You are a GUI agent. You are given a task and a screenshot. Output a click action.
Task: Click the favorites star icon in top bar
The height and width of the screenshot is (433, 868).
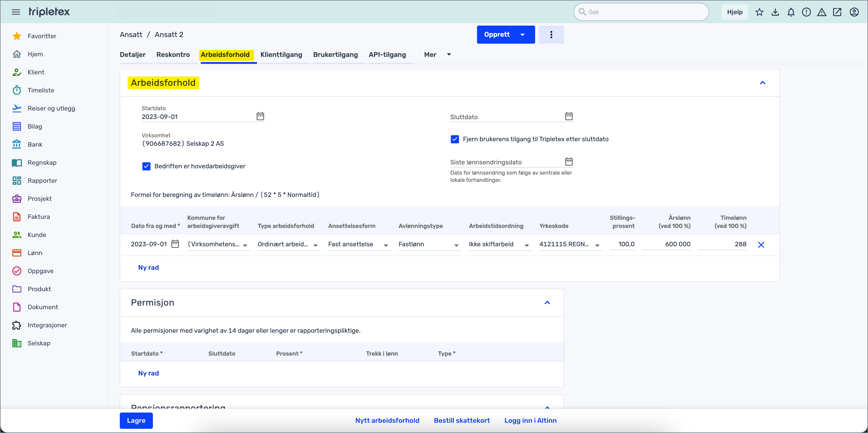point(759,12)
